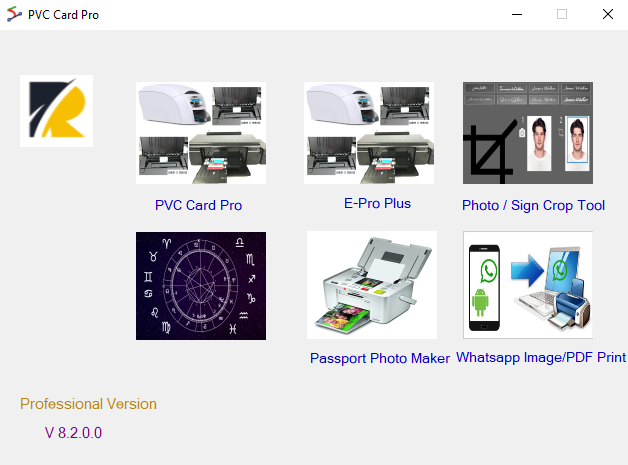Viewport: 628px width, 465px height.
Task: Open the Passport Photo Maker printer image
Action: pos(372,285)
